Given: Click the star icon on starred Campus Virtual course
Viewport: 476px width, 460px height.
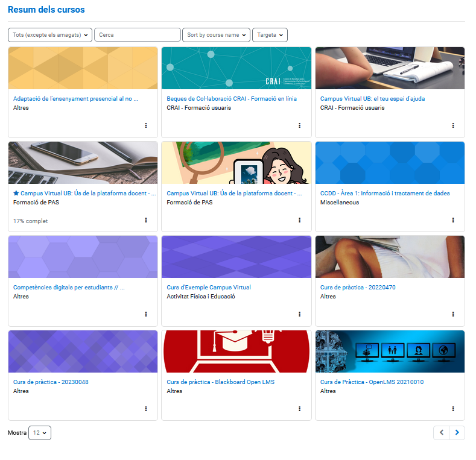Looking at the screenshot, I should click(16, 194).
